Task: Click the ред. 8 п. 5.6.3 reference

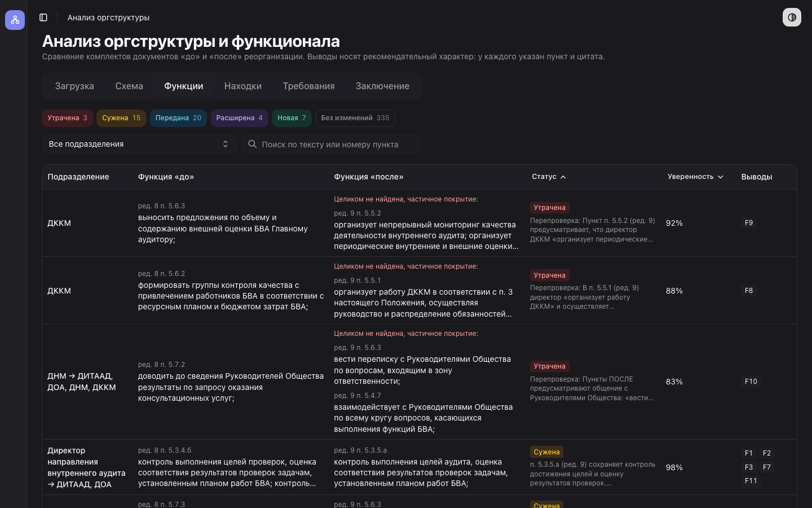Action: [x=162, y=206]
